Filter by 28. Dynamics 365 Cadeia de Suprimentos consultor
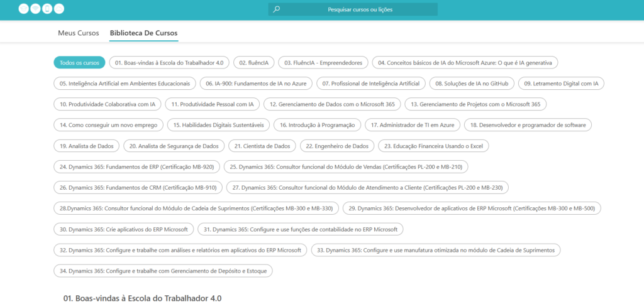The width and height of the screenshot is (644, 304). [196, 208]
